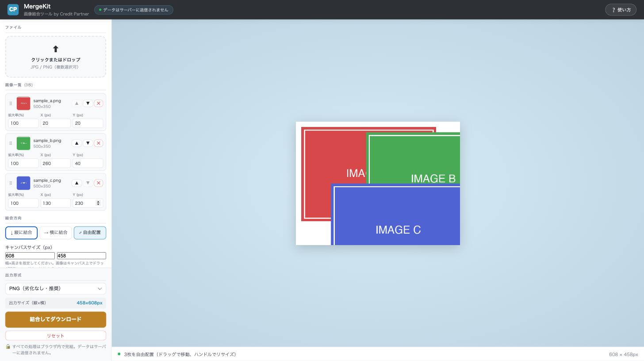Screen dimensions: 644x361
Task: Focus the X (px) field of sample_b.png
Action: (x=56, y=163)
